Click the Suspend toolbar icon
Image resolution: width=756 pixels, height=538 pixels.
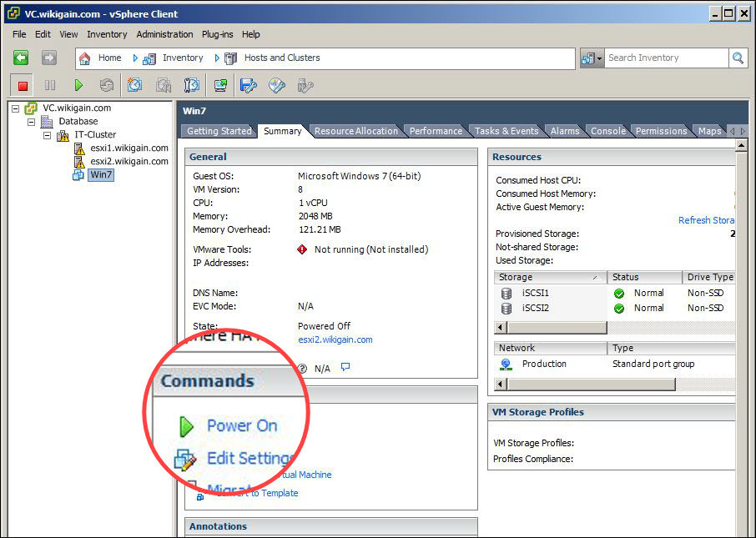coord(50,86)
